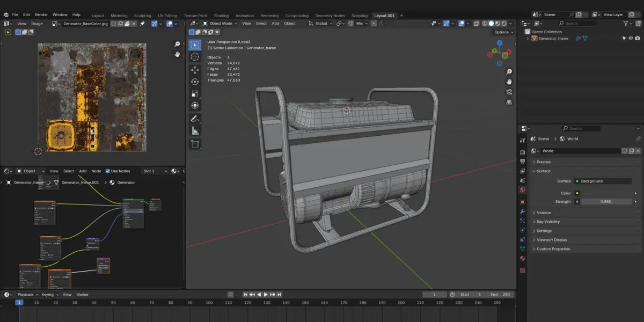Toggle proportional editing in viewport header
This screenshot has width=644, height=322.
click(x=374, y=24)
